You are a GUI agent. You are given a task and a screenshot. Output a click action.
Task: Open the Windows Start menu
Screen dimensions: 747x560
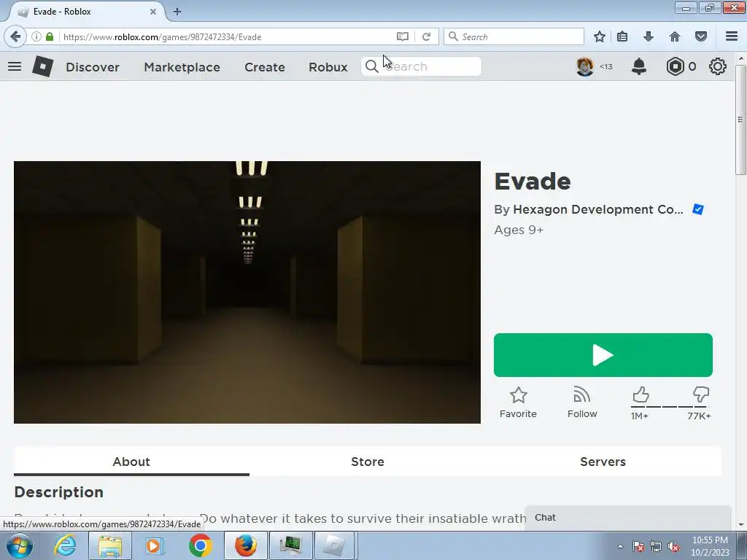pos(18,545)
